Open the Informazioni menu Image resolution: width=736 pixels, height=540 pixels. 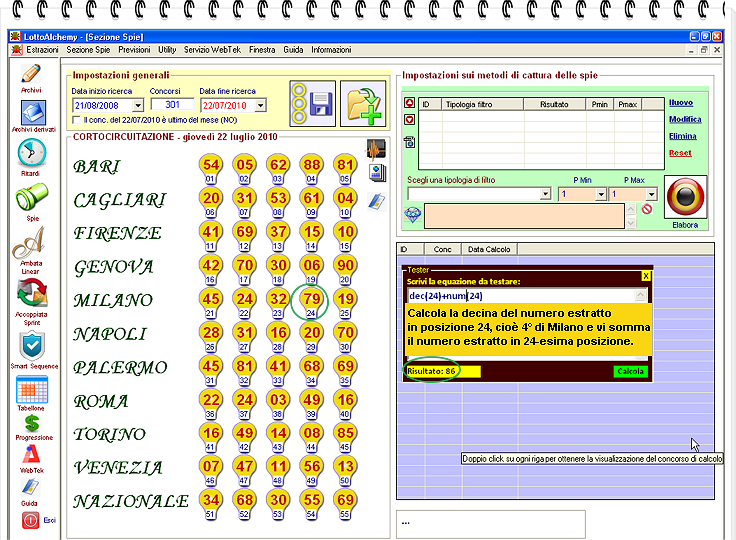(331, 50)
